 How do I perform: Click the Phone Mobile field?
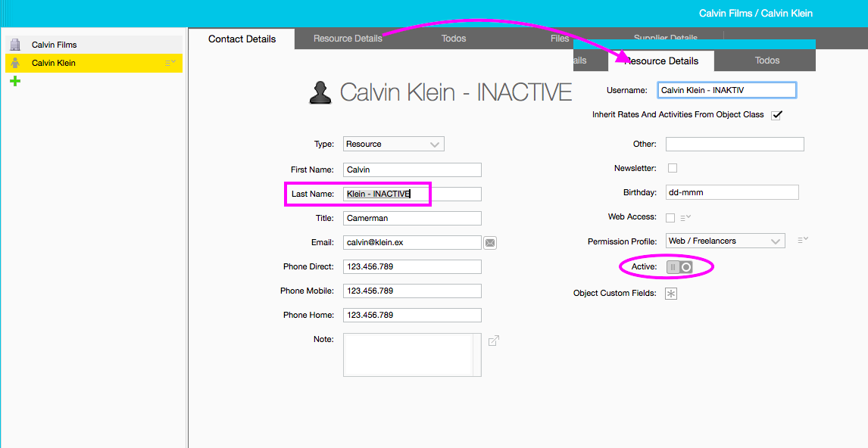click(412, 291)
